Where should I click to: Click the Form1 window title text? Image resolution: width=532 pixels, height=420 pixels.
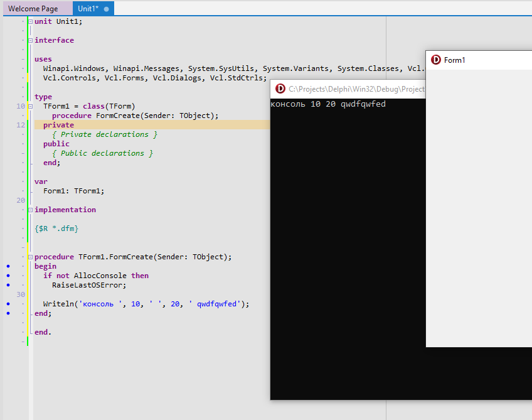tap(454, 60)
